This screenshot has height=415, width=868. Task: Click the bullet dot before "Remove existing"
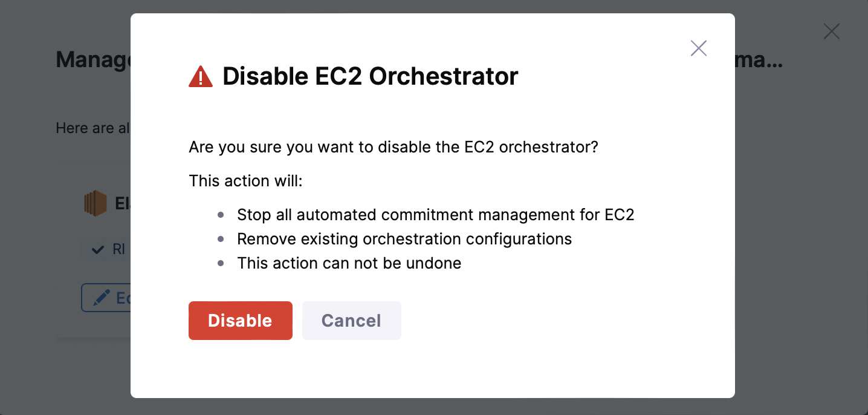221,239
